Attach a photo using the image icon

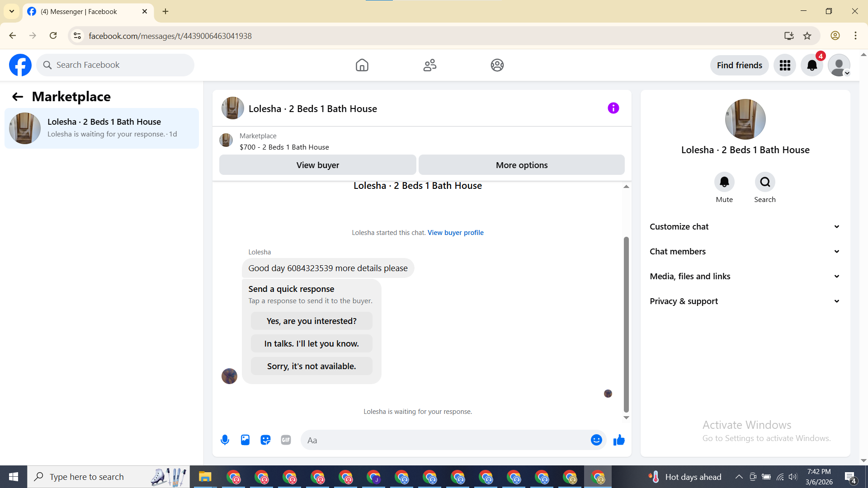[x=245, y=440]
